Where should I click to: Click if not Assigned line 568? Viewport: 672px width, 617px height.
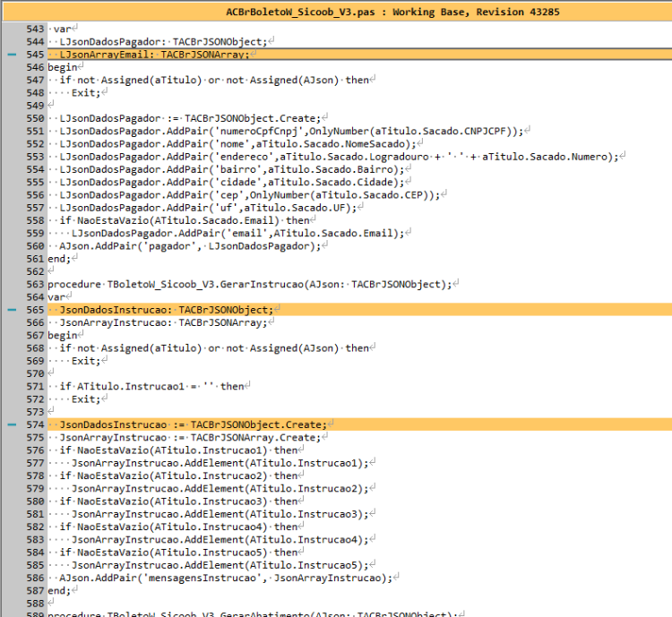coord(214,348)
